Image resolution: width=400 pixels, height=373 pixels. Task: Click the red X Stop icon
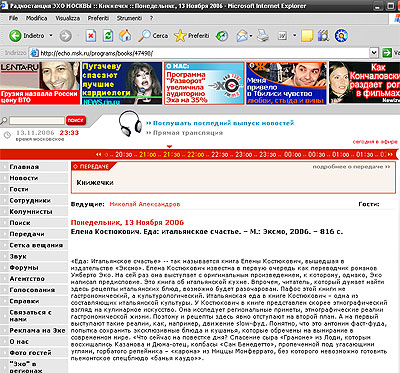pos(91,36)
